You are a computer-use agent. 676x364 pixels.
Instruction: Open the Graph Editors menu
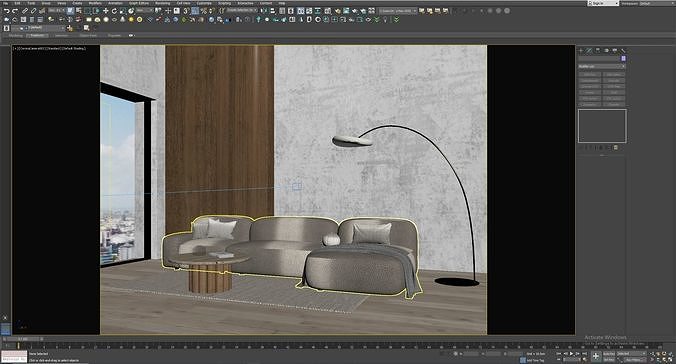139,3
